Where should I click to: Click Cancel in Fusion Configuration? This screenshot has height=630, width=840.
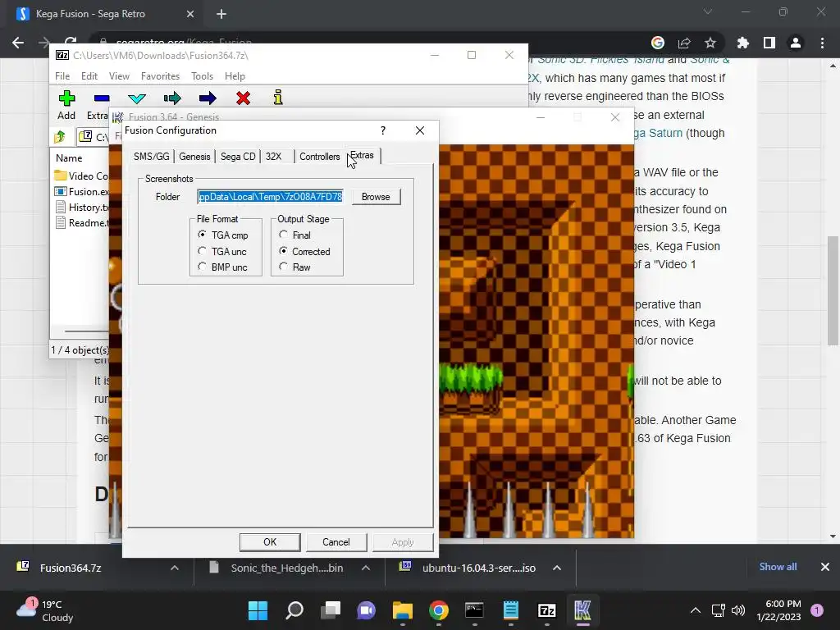coord(336,542)
